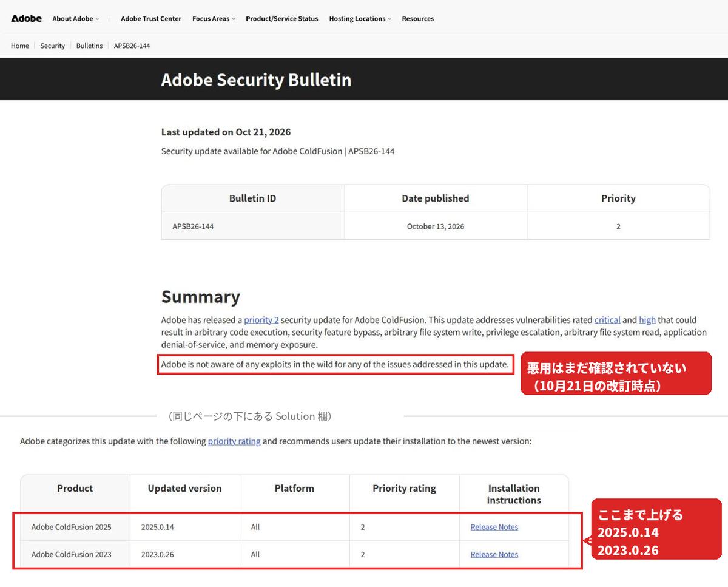Click the 'Summary' heading
The image size is (728, 587).
(x=200, y=296)
